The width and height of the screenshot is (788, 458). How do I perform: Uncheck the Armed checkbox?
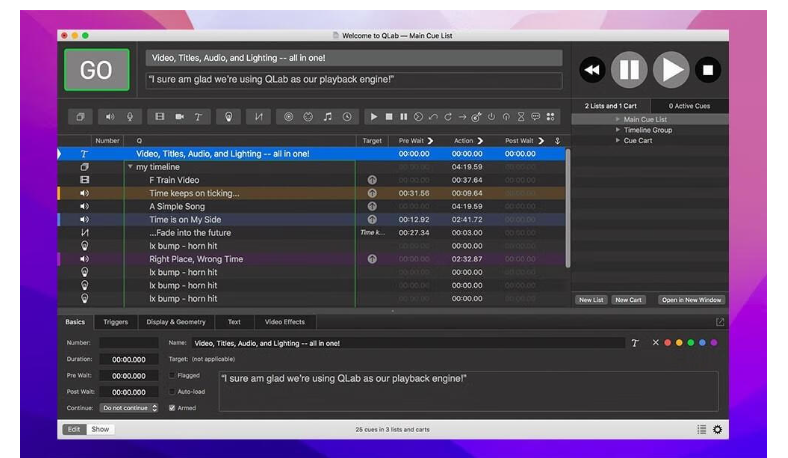click(x=172, y=408)
